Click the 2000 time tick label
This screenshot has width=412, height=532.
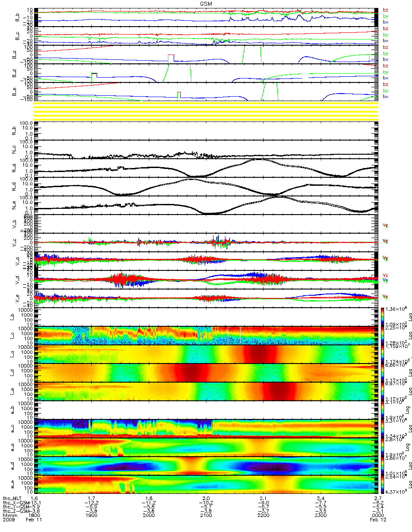coord(149,516)
